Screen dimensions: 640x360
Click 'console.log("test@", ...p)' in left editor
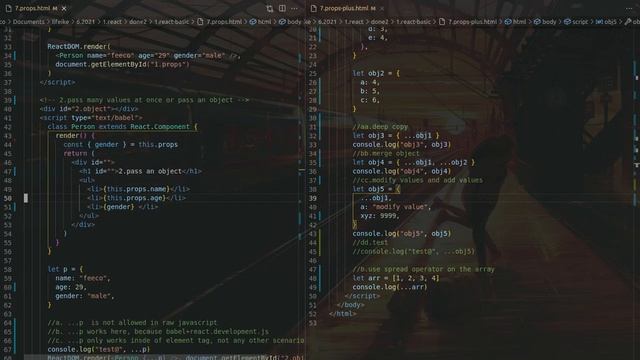click(98, 349)
